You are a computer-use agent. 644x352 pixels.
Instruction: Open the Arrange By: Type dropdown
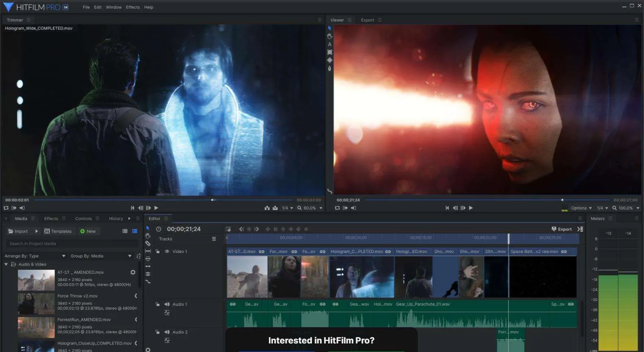pos(35,256)
